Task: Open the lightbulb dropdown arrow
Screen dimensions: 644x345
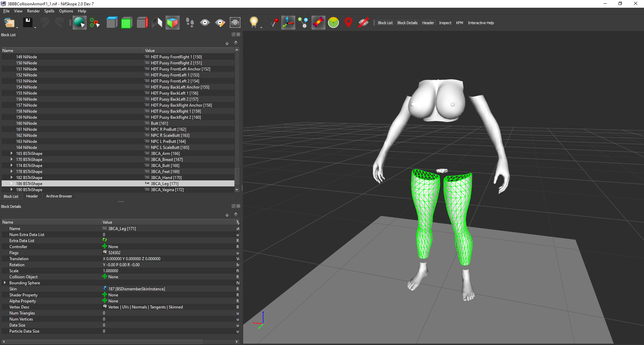Action: coord(261,27)
